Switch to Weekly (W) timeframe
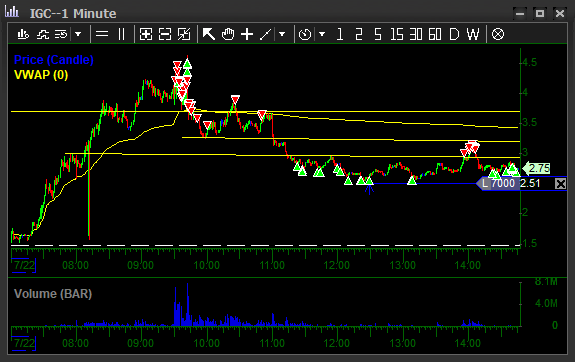The height and width of the screenshot is (362, 575). pyautogui.click(x=473, y=34)
